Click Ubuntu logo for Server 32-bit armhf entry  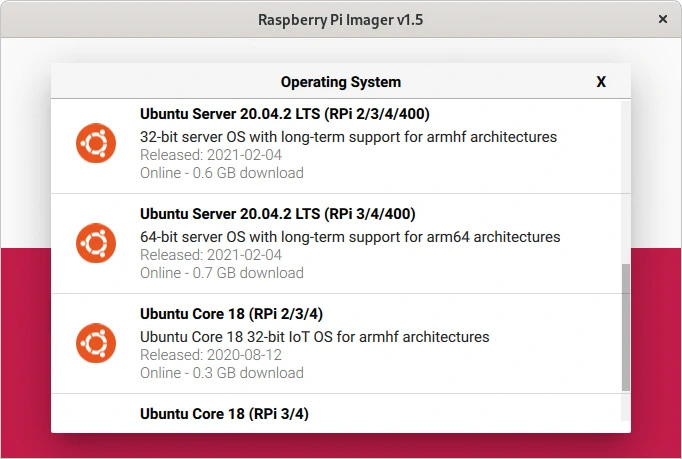[96, 143]
